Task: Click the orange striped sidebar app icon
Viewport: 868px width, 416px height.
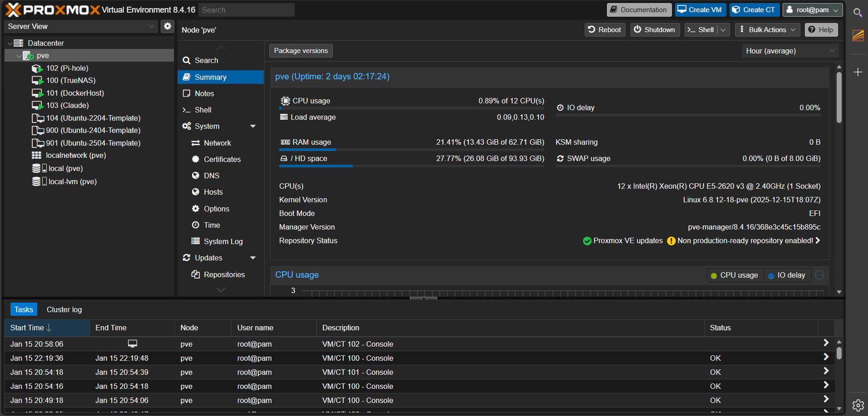Action: pyautogui.click(x=858, y=36)
